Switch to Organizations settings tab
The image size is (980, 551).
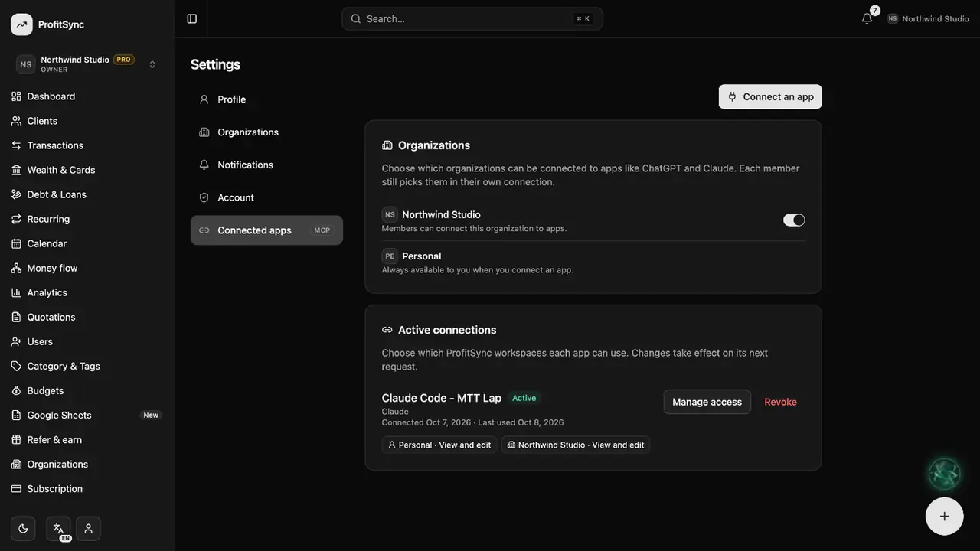click(266, 132)
